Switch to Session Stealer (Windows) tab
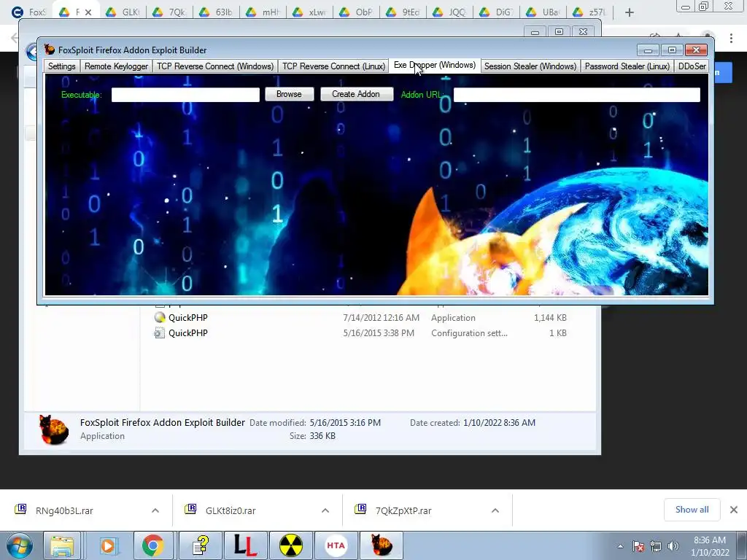 click(530, 66)
